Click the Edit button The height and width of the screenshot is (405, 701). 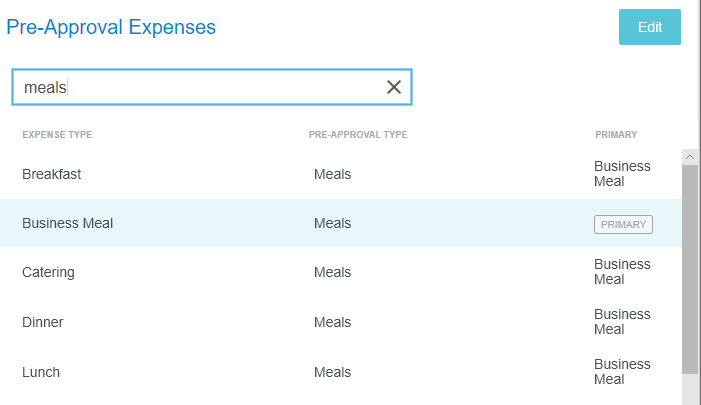coord(649,27)
